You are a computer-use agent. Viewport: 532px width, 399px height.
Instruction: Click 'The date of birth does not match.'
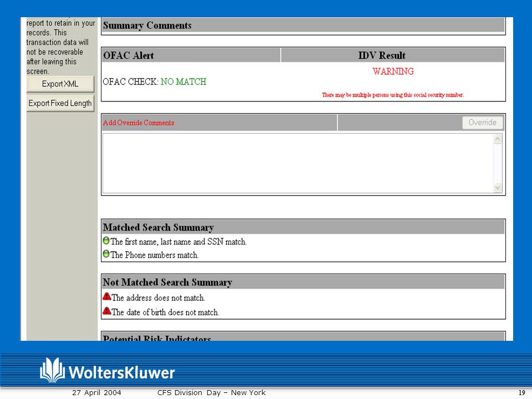[166, 312]
